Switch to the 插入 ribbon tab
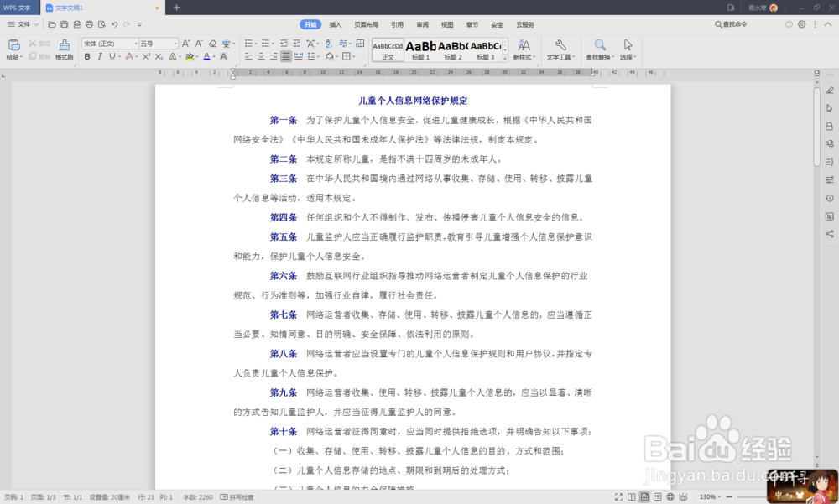Viewport: 839px width, 504px height. coord(335,24)
